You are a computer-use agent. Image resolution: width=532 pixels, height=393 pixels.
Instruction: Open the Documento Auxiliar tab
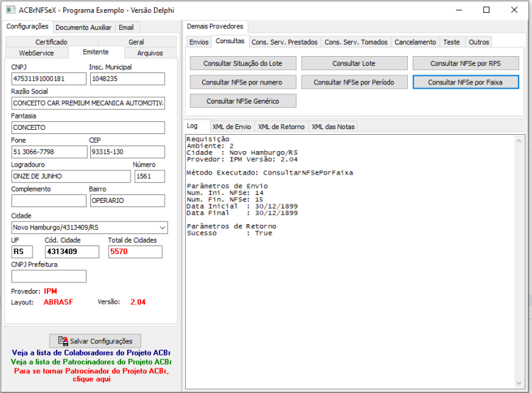tap(84, 28)
